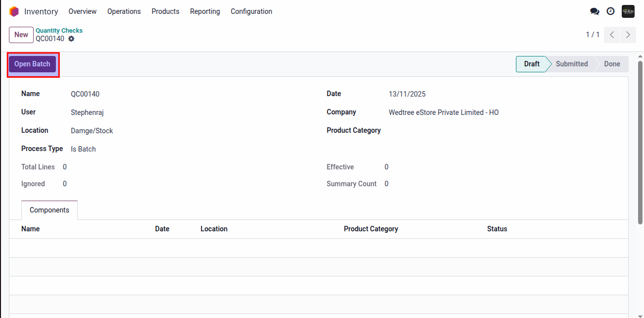
Task: Expand the Products menu
Action: coord(165,11)
